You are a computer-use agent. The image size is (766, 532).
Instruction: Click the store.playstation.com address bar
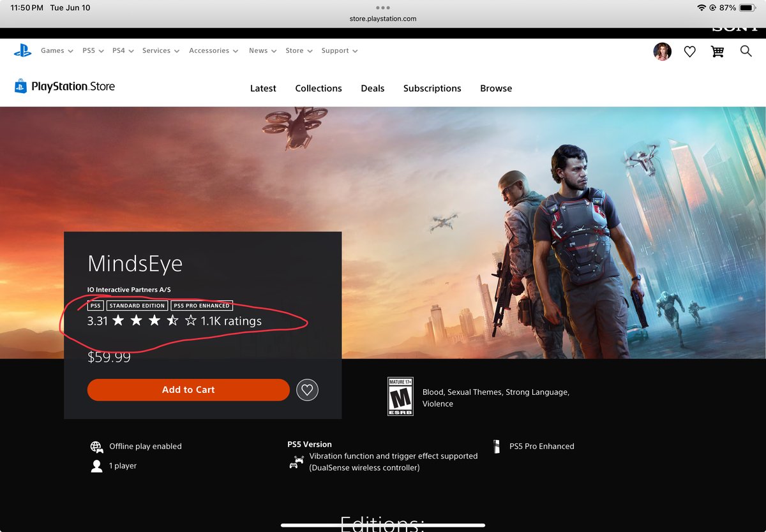tap(383, 19)
